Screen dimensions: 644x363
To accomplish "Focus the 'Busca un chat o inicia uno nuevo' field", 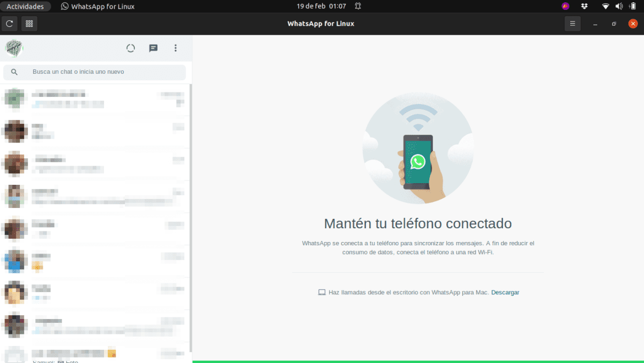I will tap(95, 72).
